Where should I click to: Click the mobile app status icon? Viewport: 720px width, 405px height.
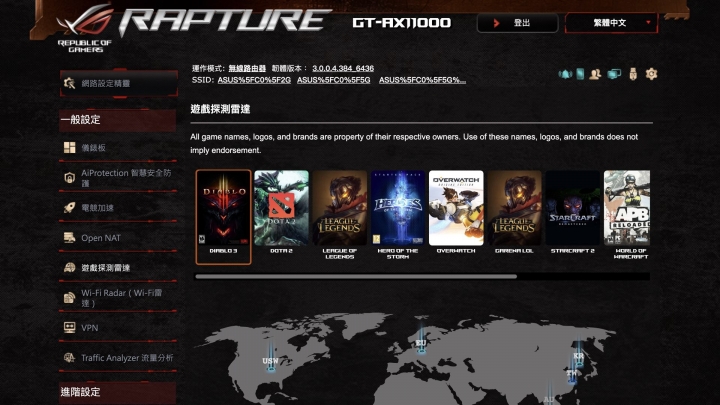(580, 74)
